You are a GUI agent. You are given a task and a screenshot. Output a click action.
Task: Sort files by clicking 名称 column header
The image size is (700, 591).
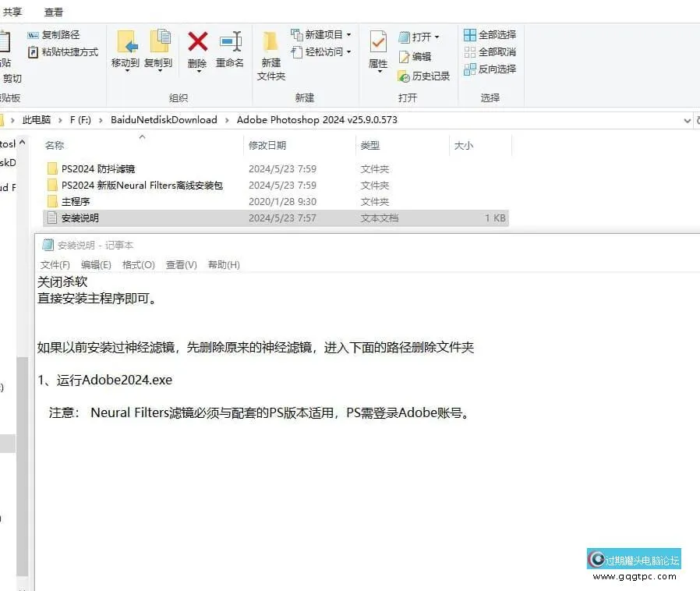pyautogui.click(x=53, y=146)
